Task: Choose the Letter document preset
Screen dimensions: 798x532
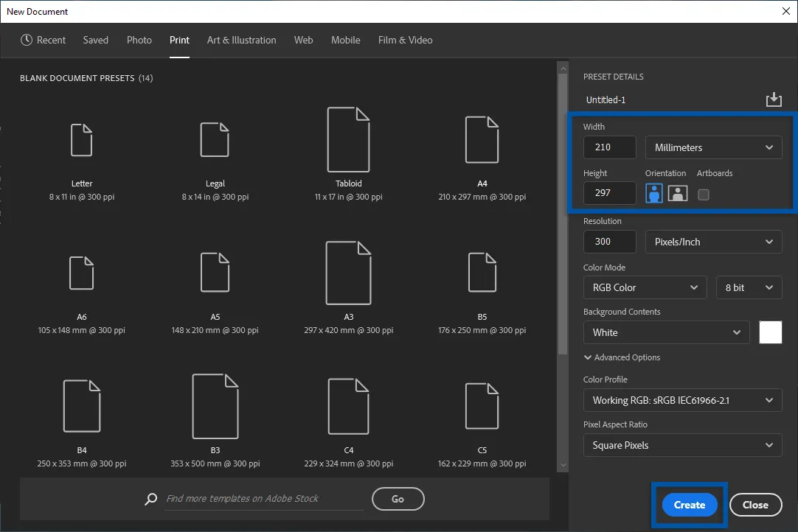Action: (81, 140)
